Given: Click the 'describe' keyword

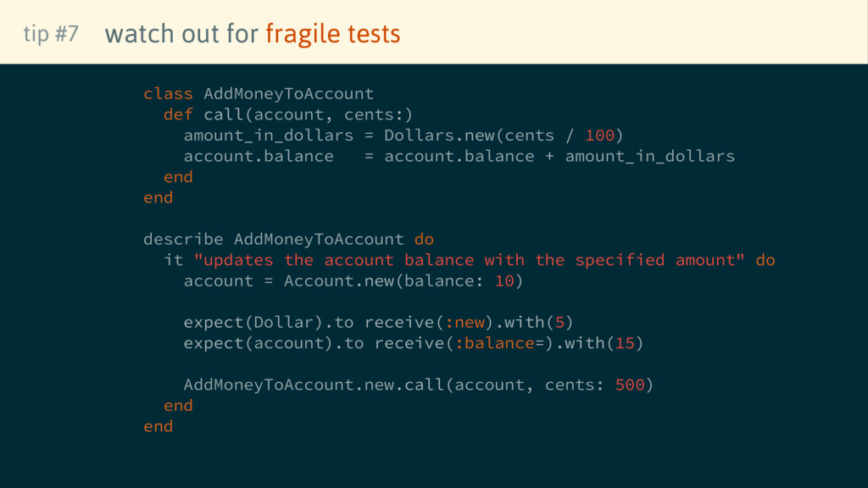Looking at the screenshot, I should click(x=183, y=239).
